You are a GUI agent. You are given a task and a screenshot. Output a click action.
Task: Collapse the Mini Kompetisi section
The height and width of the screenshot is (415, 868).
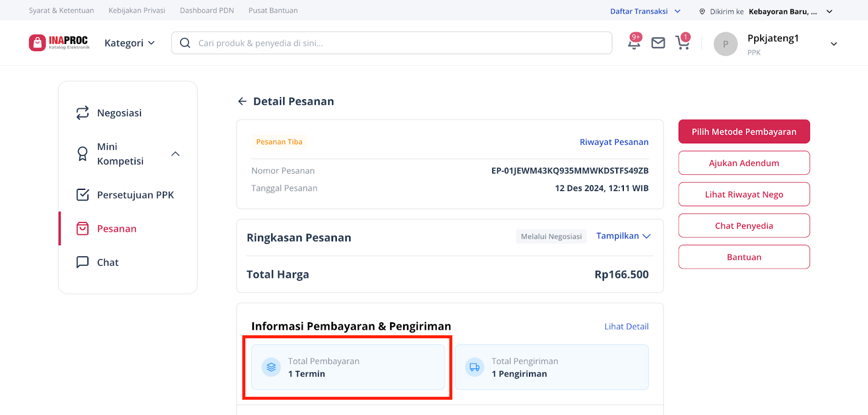click(175, 154)
